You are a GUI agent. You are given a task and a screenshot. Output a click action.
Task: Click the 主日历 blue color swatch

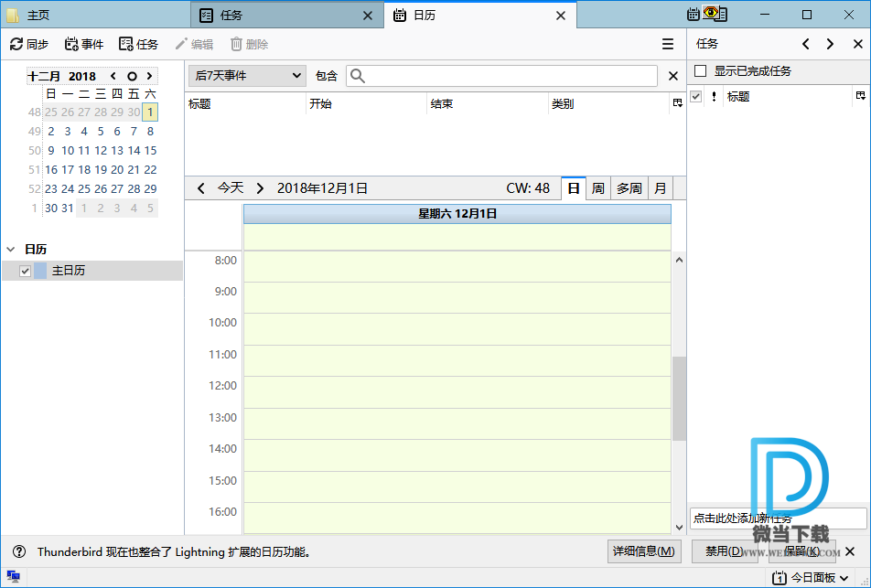[x=40, y=271]
